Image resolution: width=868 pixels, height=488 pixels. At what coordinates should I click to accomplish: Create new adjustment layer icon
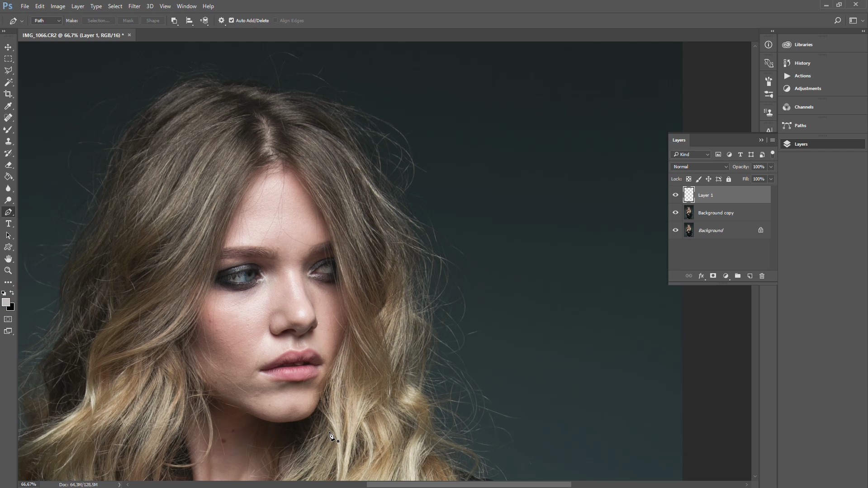tap(726, 276)
